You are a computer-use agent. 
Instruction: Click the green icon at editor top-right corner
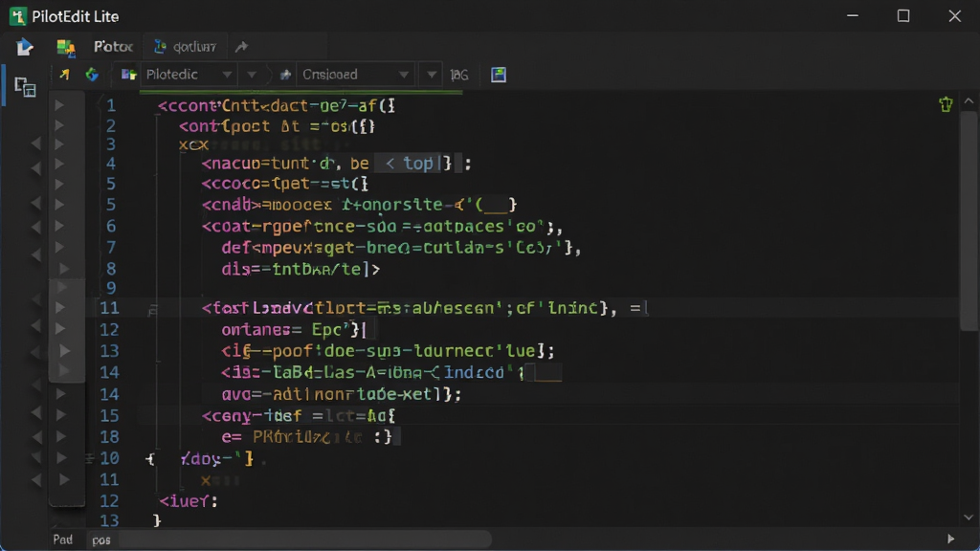pyautogui.click(x=946, y=104)
